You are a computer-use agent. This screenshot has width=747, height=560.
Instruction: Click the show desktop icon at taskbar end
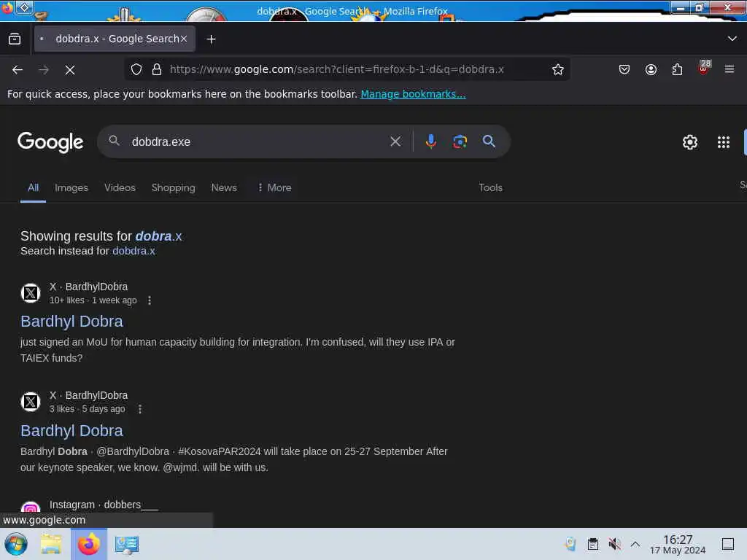[728, 544]
